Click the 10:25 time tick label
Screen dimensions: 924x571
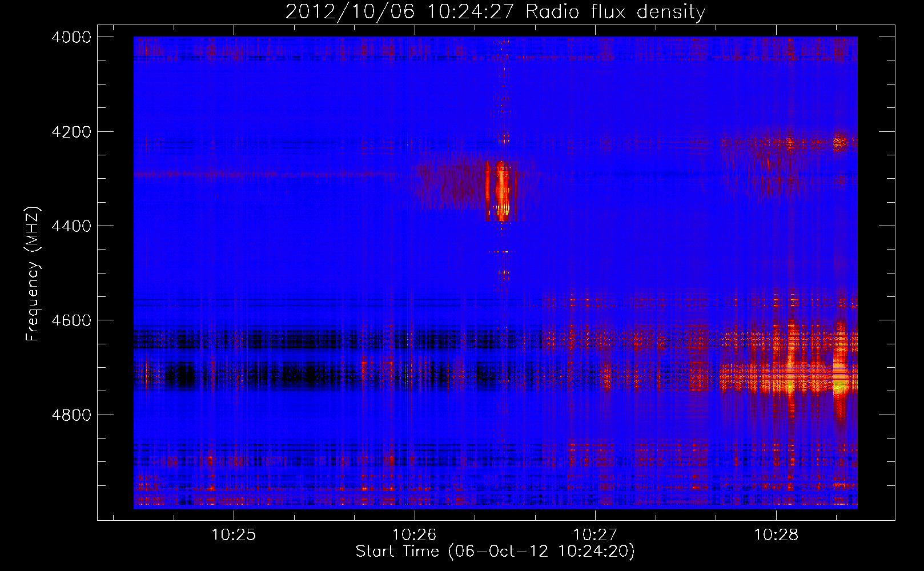point(234,535)
